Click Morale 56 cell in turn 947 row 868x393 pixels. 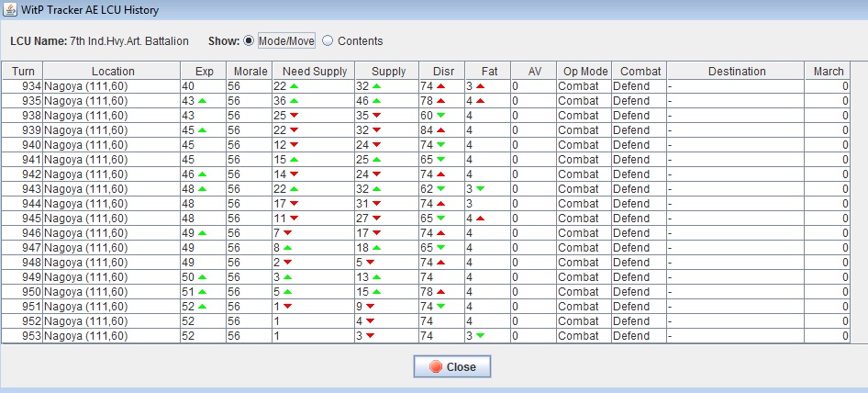click(x=250, y=248)
